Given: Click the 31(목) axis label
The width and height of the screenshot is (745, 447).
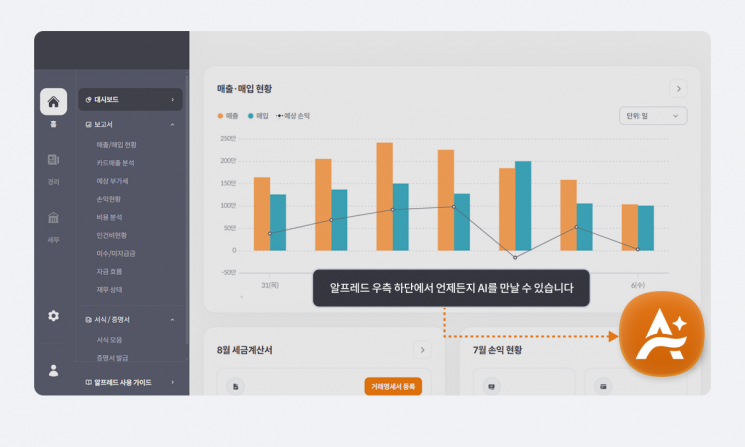Looking at the screenshot, I should pyautogui.click(x=270, y=285).
